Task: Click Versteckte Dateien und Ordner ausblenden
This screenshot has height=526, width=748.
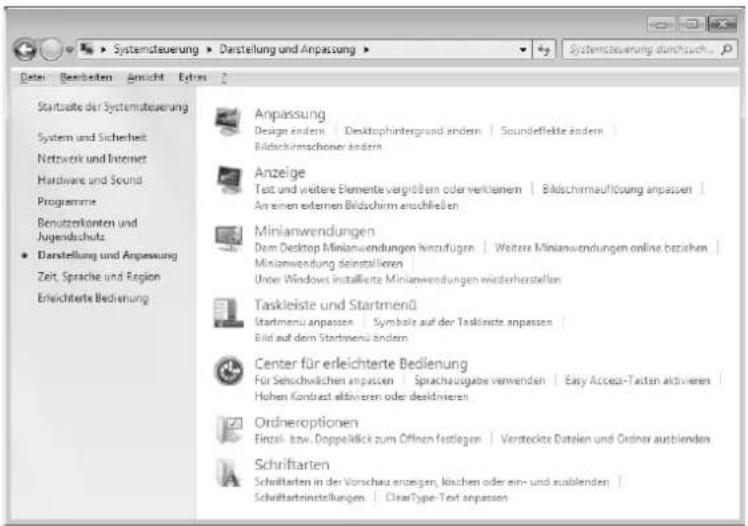Action: click(605, 439)
